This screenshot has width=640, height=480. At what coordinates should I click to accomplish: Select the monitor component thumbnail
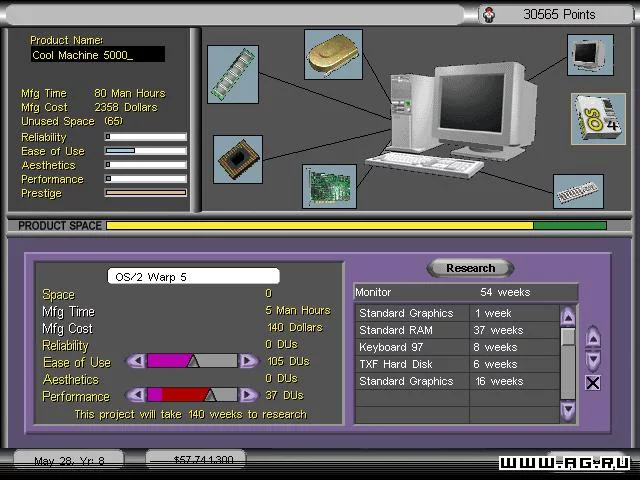click(590, 55)
